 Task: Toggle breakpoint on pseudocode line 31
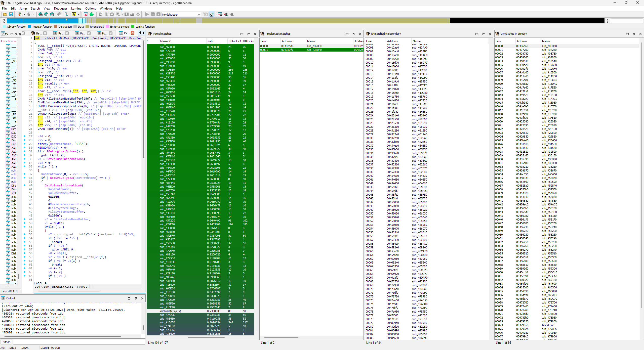coord(24,151)
